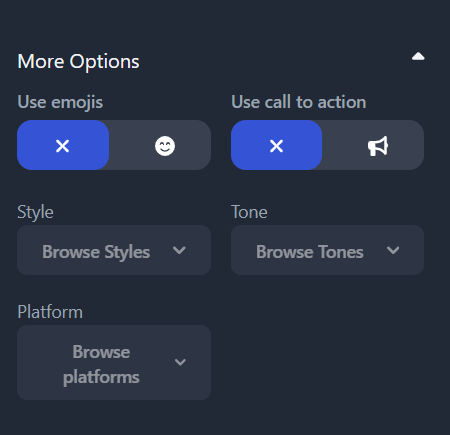The image size is (450, 435).
Task: Collapse More Options with the up arrow
Action: coord(418,57)
